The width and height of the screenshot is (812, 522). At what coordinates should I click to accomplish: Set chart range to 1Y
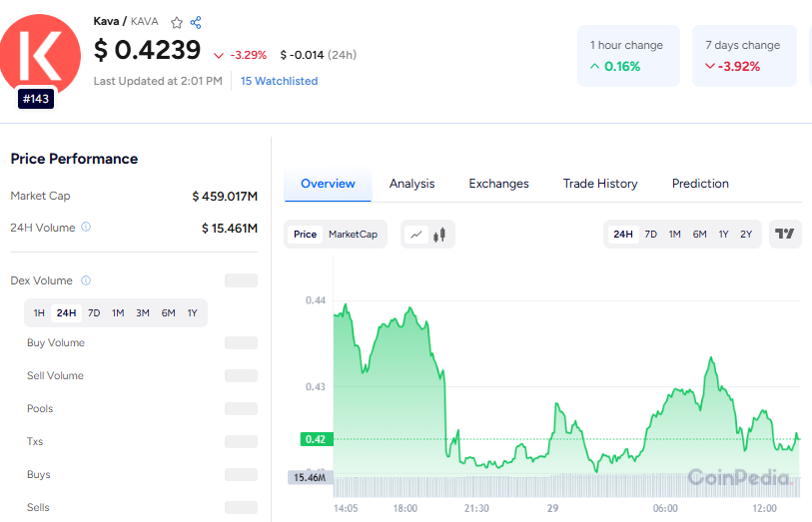(723, 235)
